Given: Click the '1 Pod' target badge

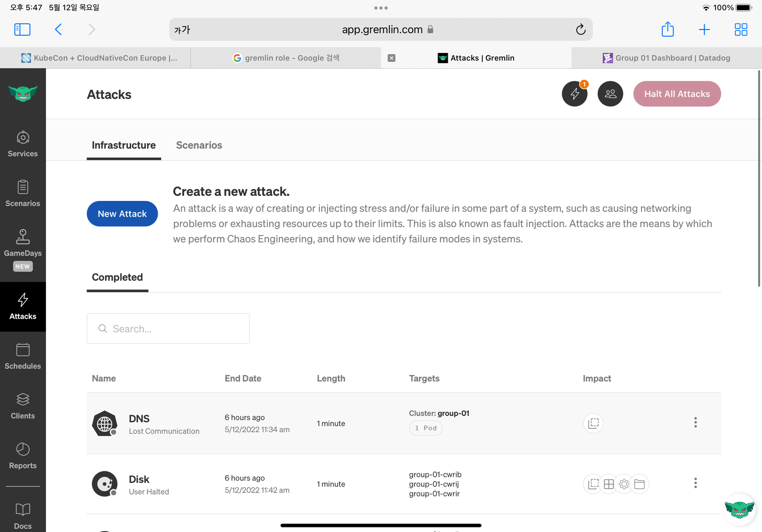Looking at the screenshot, I should pyautogui.click(x=426, y=428).
